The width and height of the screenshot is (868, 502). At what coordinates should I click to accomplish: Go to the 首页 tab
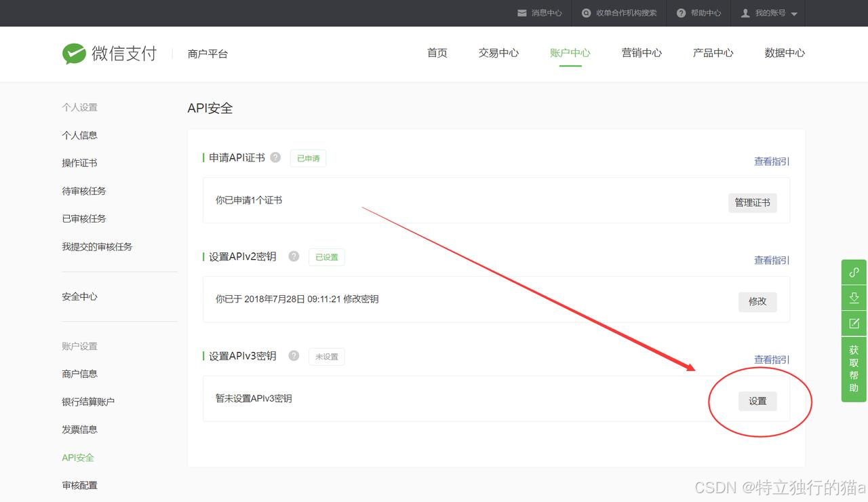coord(437,53)
